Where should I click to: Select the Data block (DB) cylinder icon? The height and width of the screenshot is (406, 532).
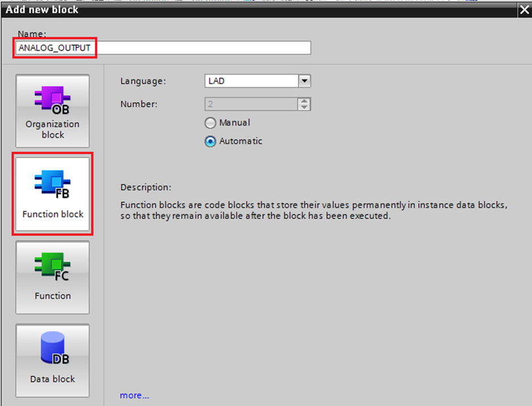pos(52,348)
